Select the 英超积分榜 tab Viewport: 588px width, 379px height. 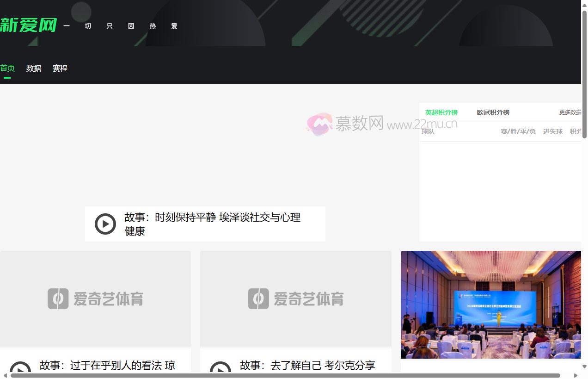[x=441, y=112]
